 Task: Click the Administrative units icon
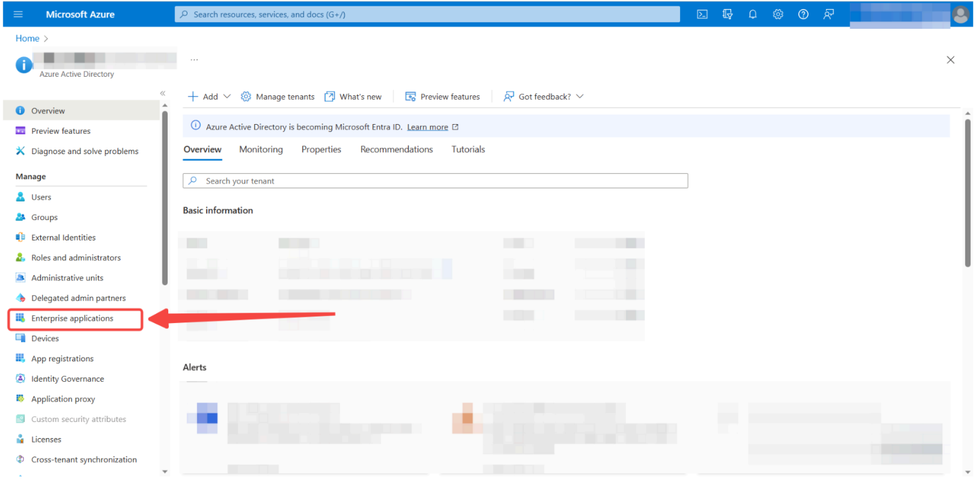(x=20, y=278)
